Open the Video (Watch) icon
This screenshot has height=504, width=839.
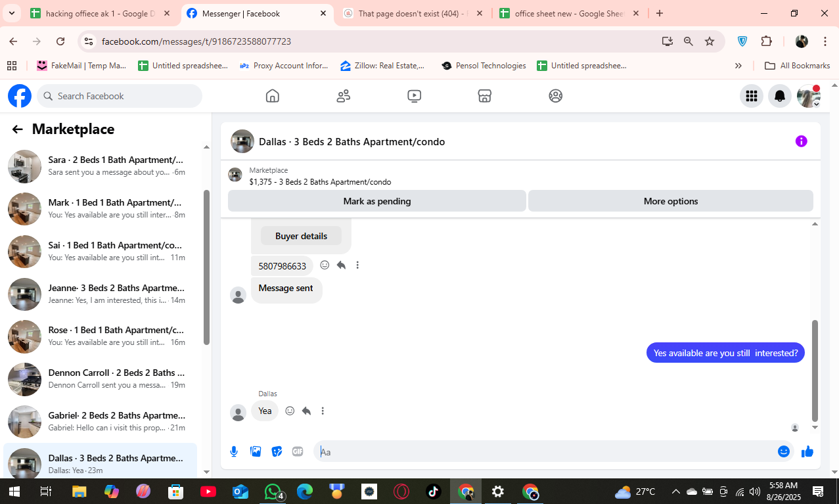pyautogui.click(x=414, y=96)
